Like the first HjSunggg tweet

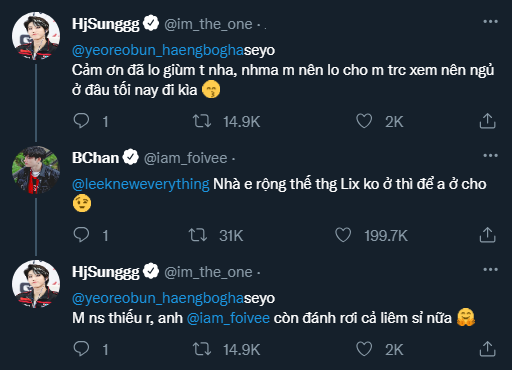[x=364, y=121]
